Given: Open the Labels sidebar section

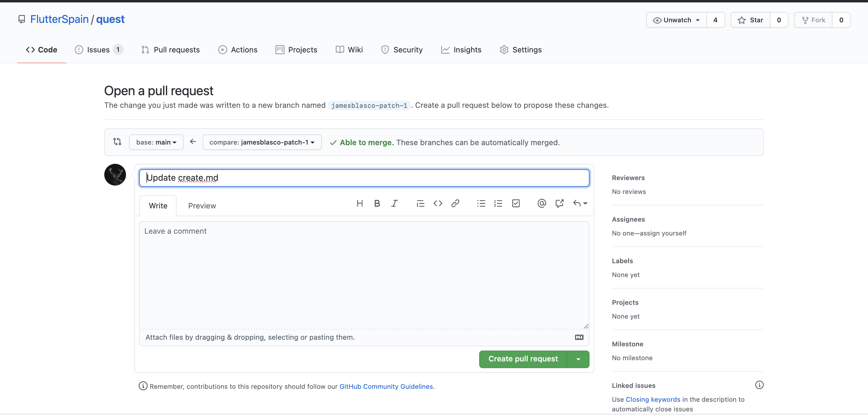Looking at the screenshot, I should [622, 261].
